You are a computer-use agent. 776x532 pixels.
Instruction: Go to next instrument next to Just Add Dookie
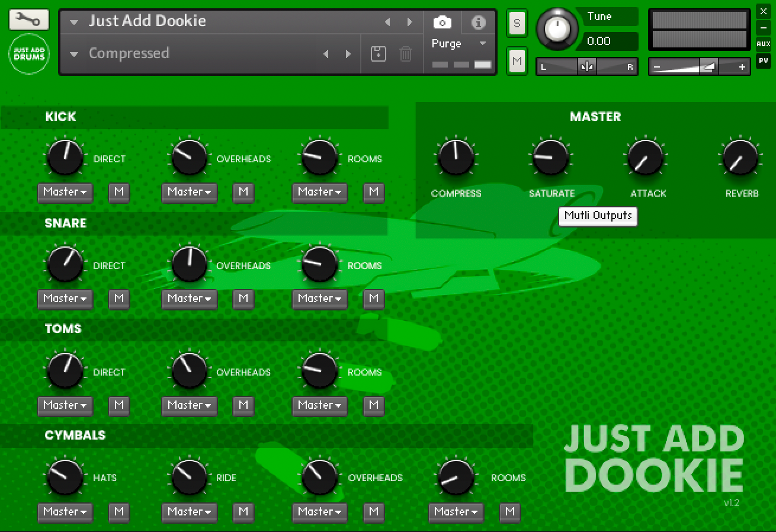(x=409, y=22)
